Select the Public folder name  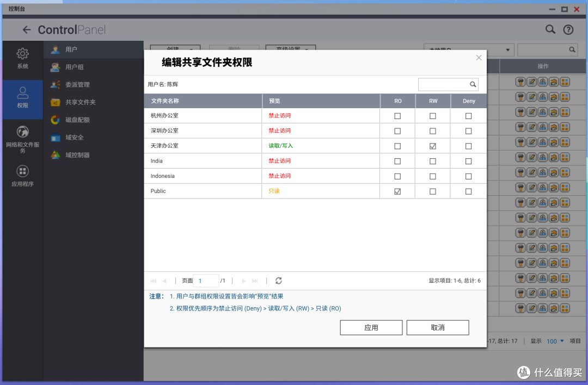[x=158, y=191]
